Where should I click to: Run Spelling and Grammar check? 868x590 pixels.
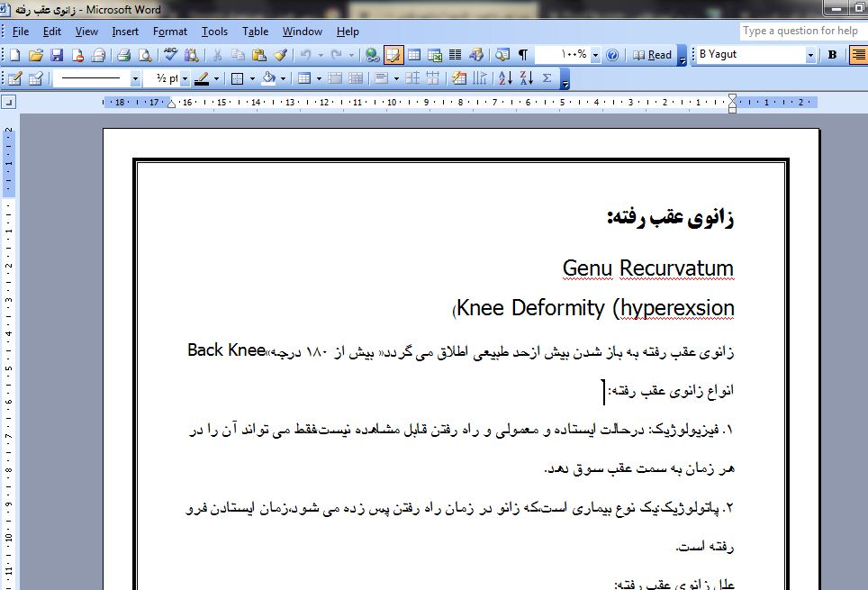pos(170,55)
